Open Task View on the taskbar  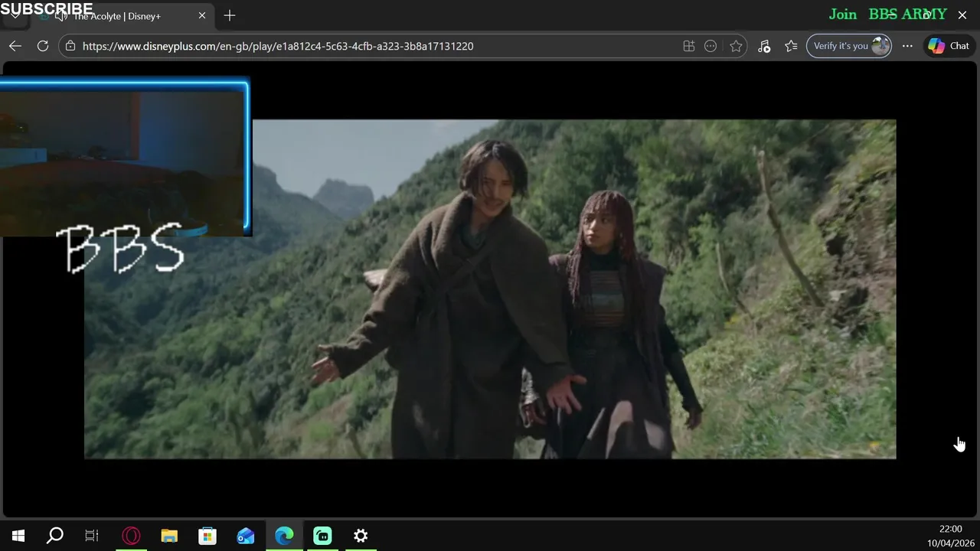(92, 536)
